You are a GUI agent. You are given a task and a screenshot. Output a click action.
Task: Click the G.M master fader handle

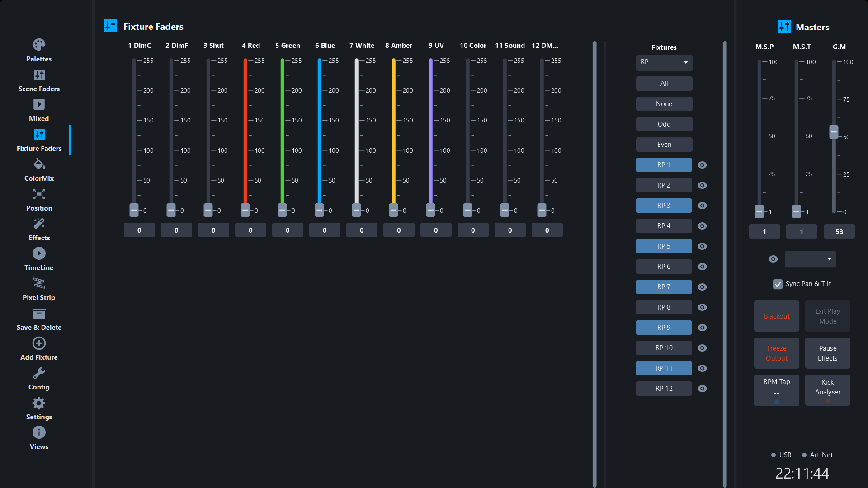[x=834, y=132]
